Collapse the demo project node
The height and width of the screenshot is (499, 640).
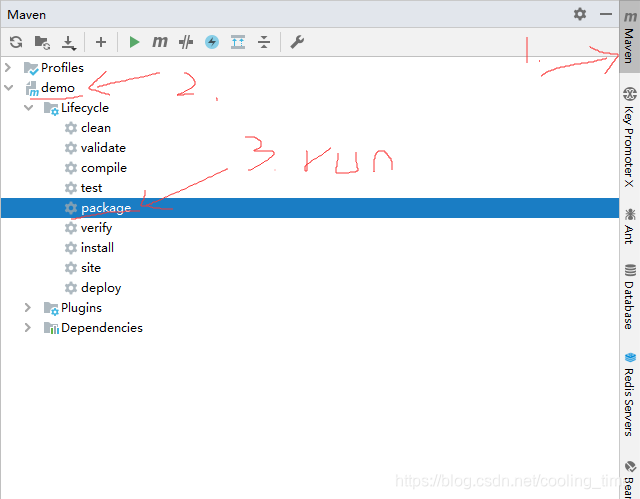tap(9, 87)
